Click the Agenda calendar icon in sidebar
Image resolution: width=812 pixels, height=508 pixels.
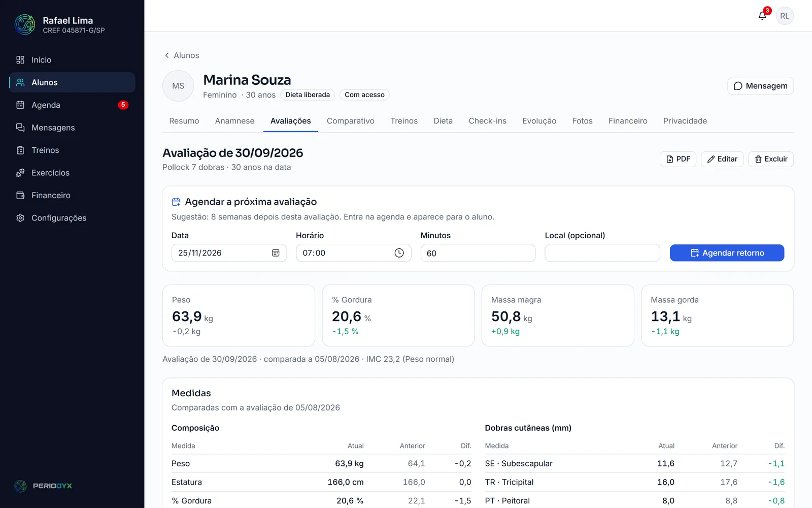click(20, 105)
